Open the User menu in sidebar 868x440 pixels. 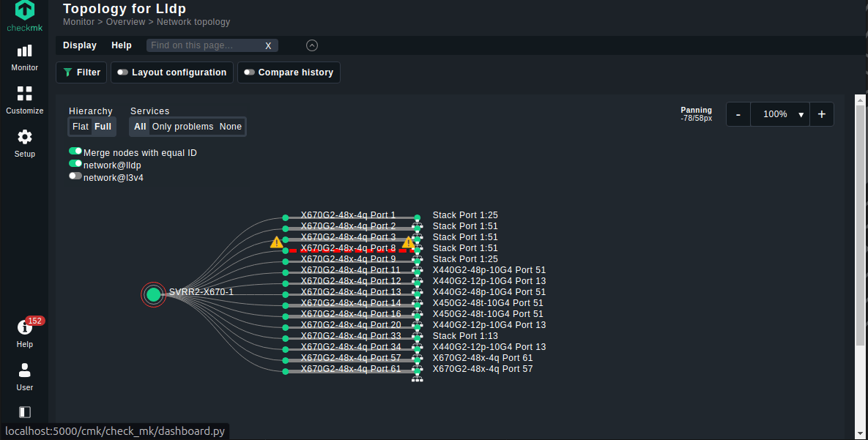(24, 377)
